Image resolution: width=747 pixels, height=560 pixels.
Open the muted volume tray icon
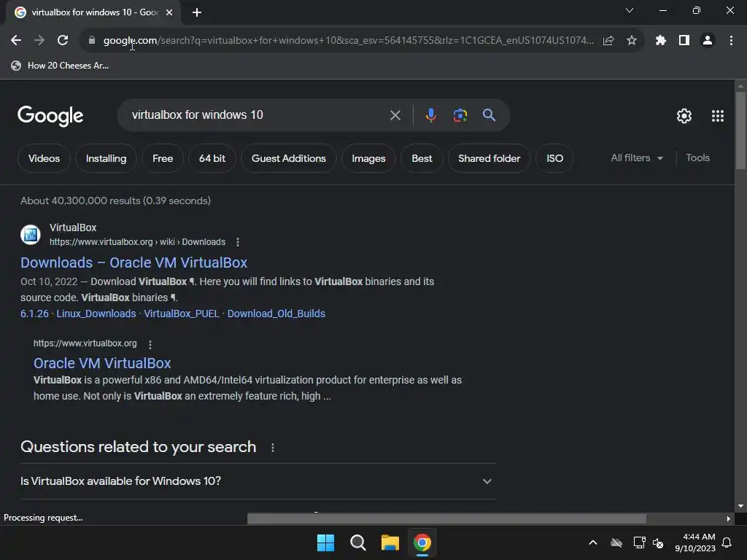(x=658, y=542)
